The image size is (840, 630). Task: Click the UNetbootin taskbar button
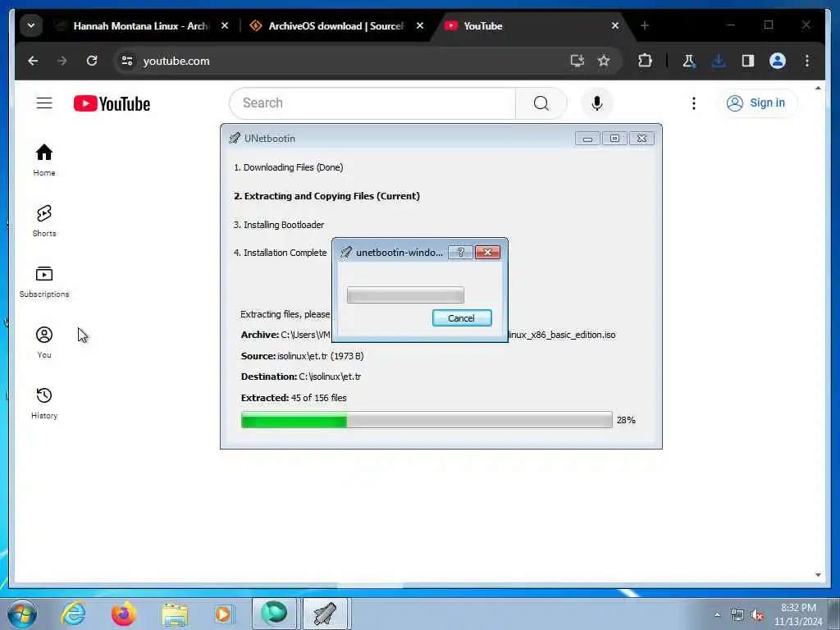(x=326, y=614)
